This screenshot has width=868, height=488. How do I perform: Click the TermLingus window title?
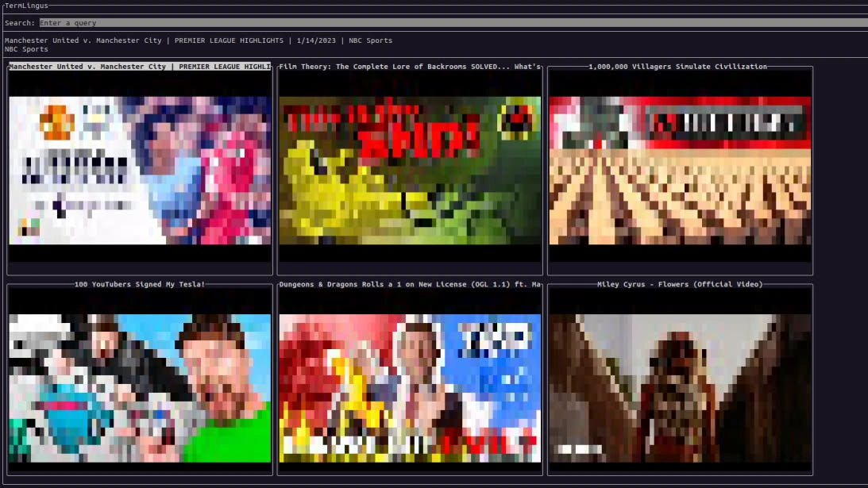pos(26,6)
